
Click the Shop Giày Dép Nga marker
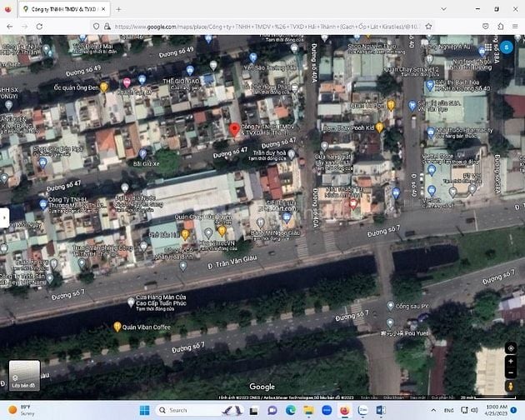pos(42,162)
